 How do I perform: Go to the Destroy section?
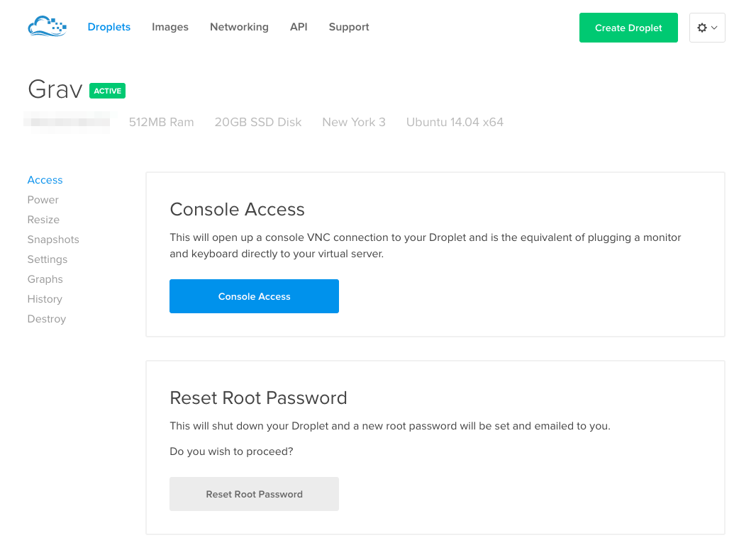click(x=46, y=319)
